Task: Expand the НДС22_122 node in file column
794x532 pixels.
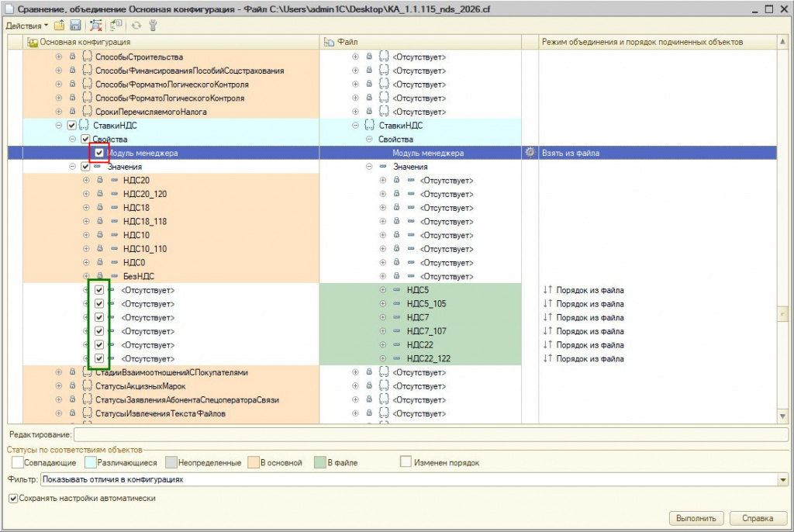Action: pos(383,358)
